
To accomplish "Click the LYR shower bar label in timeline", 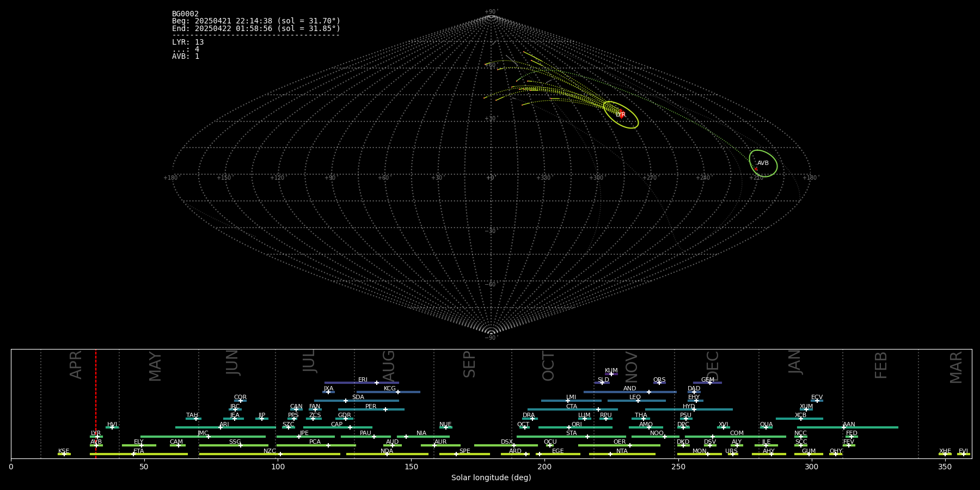I will pyautogui.click(x=96, y=433).
